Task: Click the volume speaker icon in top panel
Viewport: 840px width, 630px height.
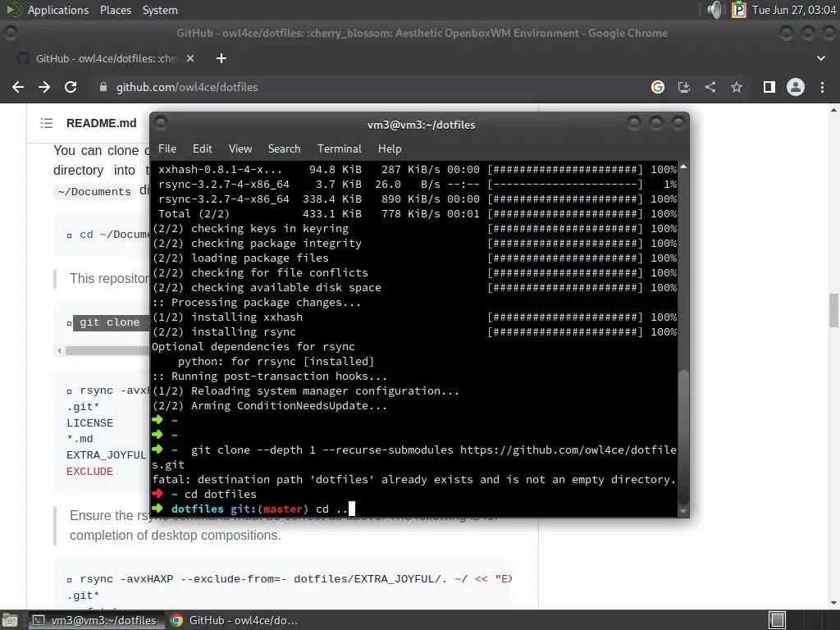Action: tap(714, 10)
